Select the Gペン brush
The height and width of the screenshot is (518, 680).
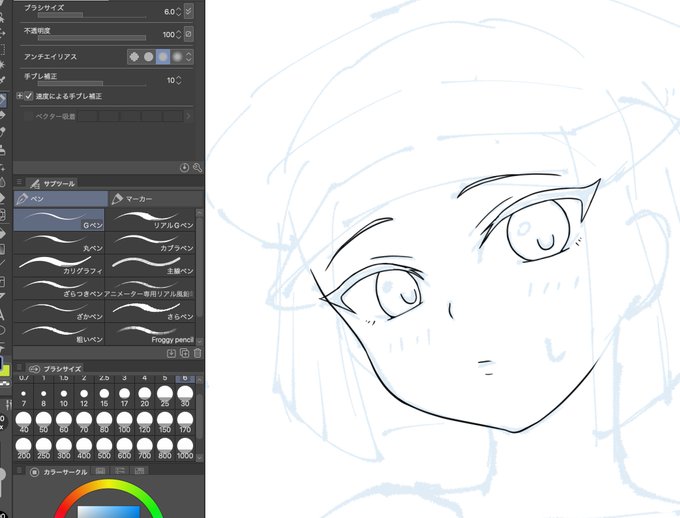click(x=59, y=220)
